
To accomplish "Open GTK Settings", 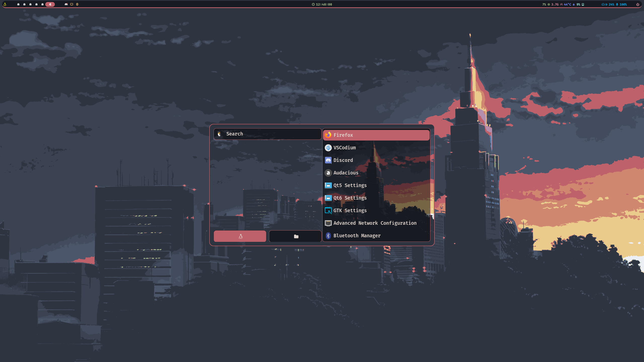I will tap(350, 210).
